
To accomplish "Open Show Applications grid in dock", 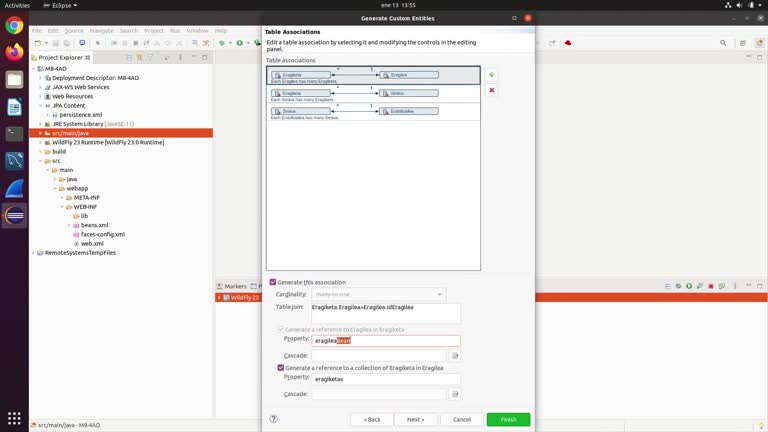I will click(14, 417).
